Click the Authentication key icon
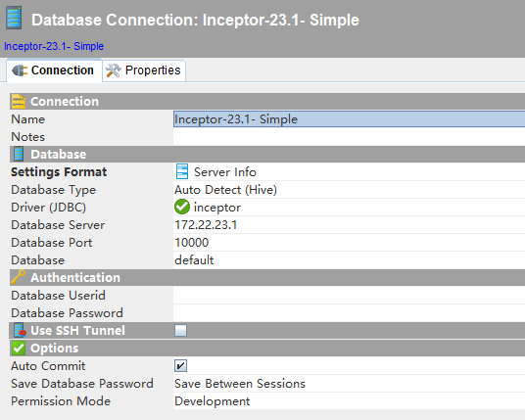Image resolution: width=525 pixels, height=420 pixels. pos(18,277)
